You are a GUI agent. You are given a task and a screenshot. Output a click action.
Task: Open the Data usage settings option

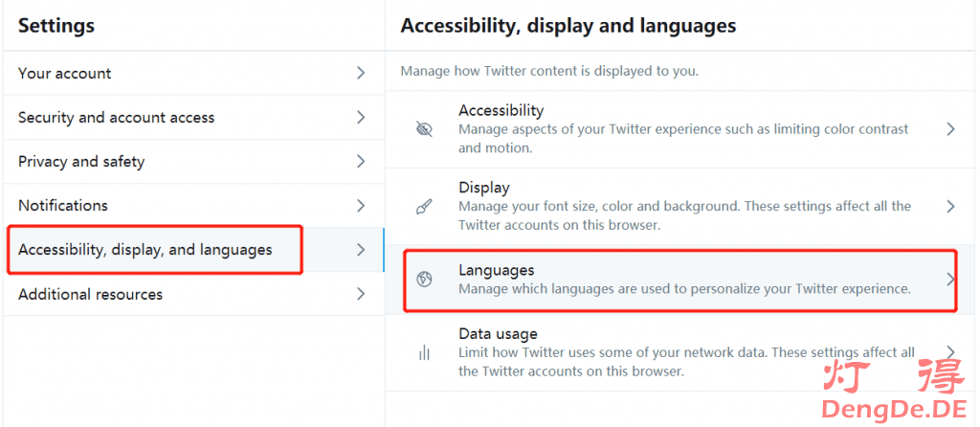[681, 352]
